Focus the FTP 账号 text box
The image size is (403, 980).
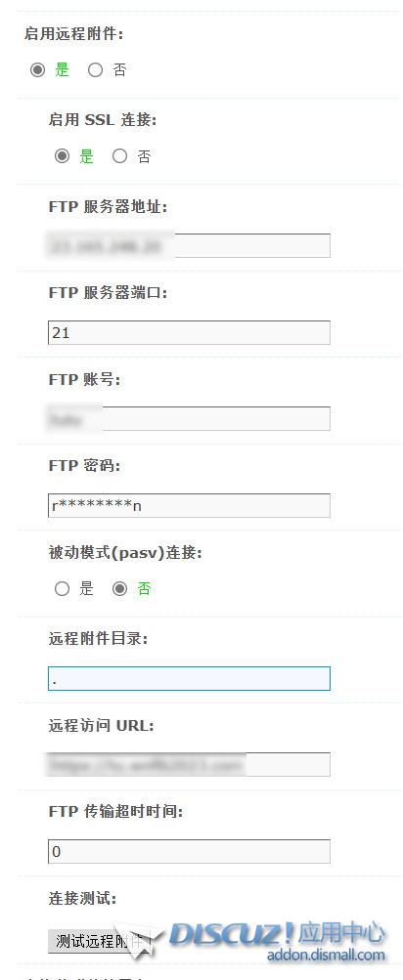click(x=189, y=419)
